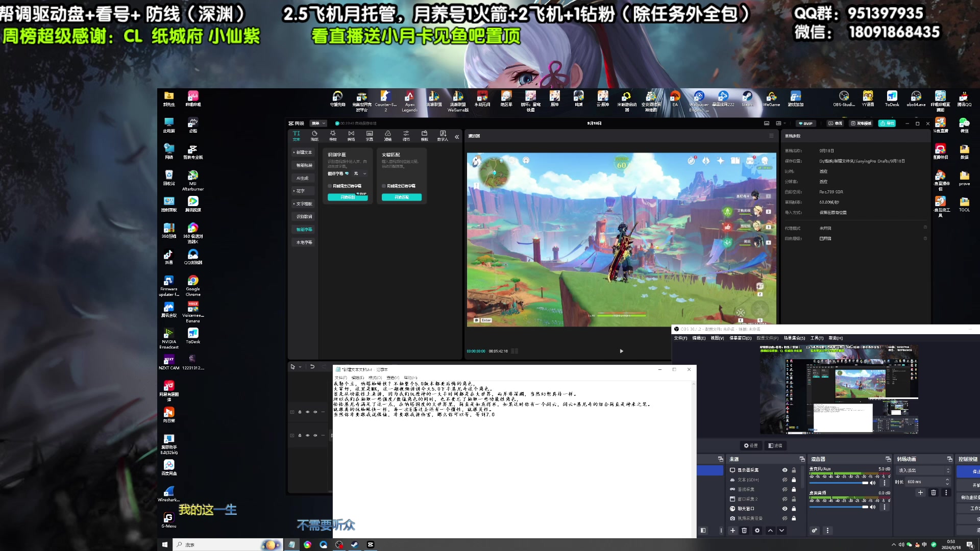Toggle visibility of 游戏采集 source
Viewport: 980px width, 551px height.
(x=785, y=489)
